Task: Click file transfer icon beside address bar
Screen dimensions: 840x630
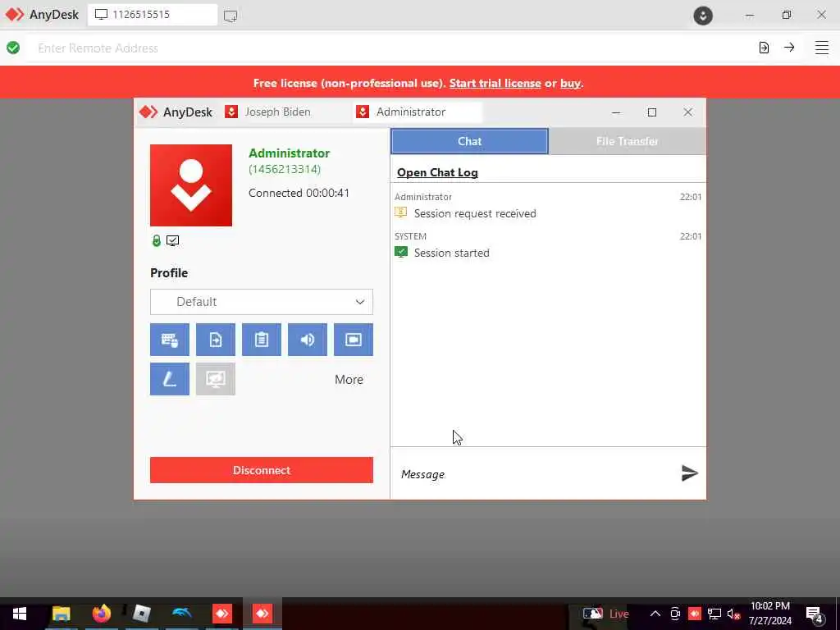Action: (x=764, y=48)
